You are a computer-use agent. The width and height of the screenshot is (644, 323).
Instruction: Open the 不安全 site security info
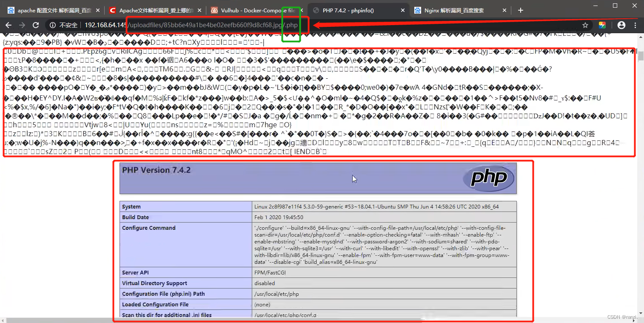[x=64, y=25]
